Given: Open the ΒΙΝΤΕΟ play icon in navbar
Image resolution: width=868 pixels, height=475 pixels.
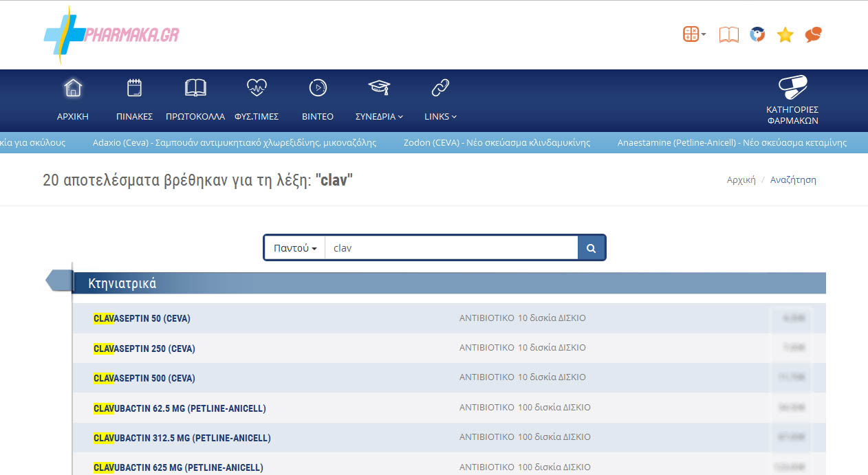Looking at the screenshot, I should [x=317, y=100].
